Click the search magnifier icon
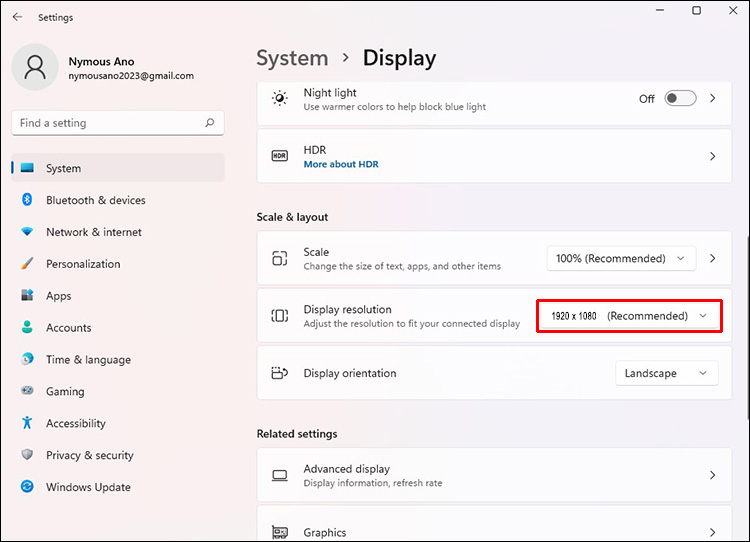Image resolution: width=750 pixels, height=542 pixels. point(209,123)
